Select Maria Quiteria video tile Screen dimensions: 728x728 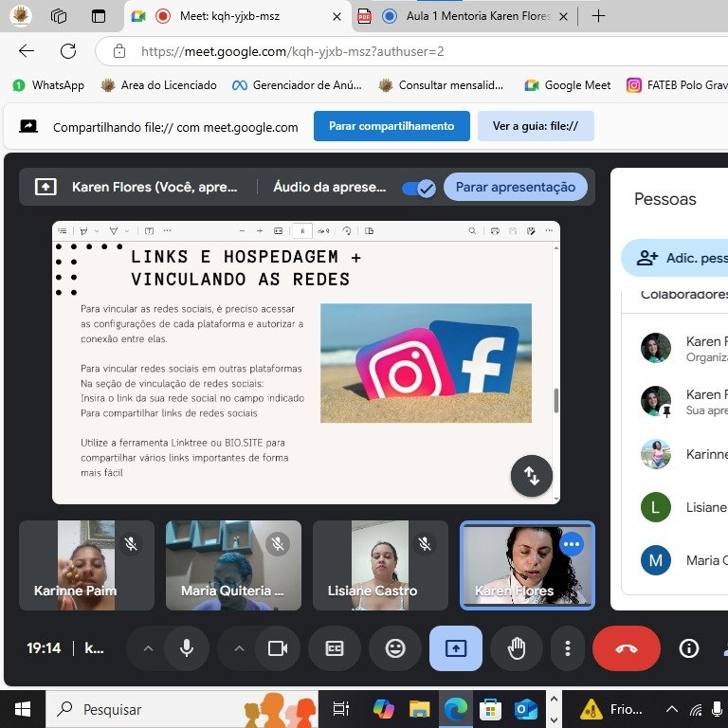point(233,565)
